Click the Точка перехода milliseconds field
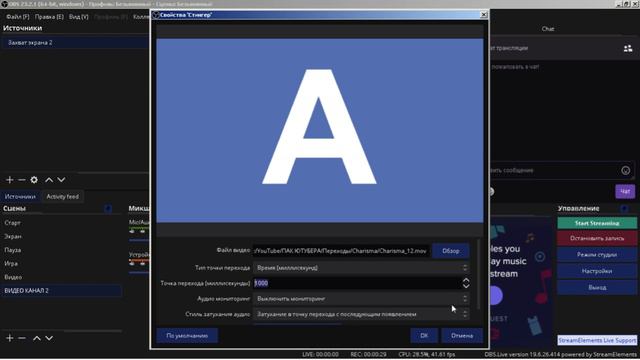Viewport: 640px width, 360px height. pyautogui.click(x=357, y=283)
